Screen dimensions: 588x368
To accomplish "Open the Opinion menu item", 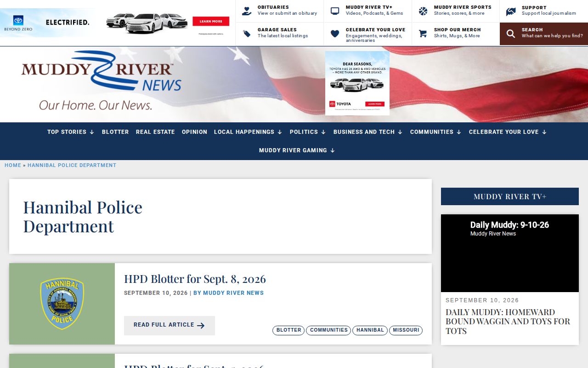I will pos(194,132).
